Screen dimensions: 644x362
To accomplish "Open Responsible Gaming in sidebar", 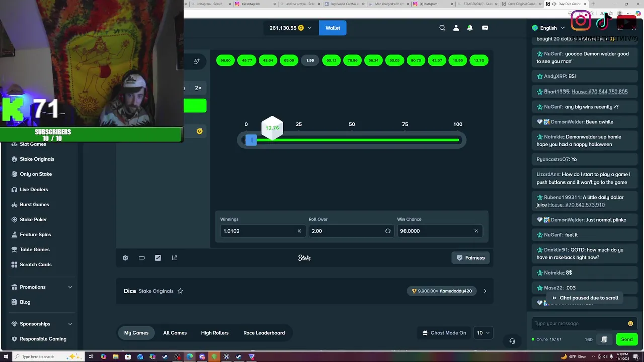I will [43, 339].
